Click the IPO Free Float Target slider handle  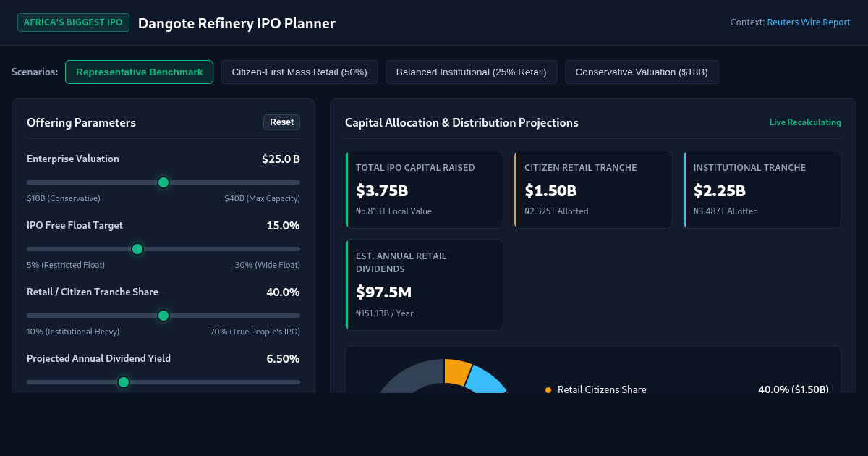coord(137,249)
